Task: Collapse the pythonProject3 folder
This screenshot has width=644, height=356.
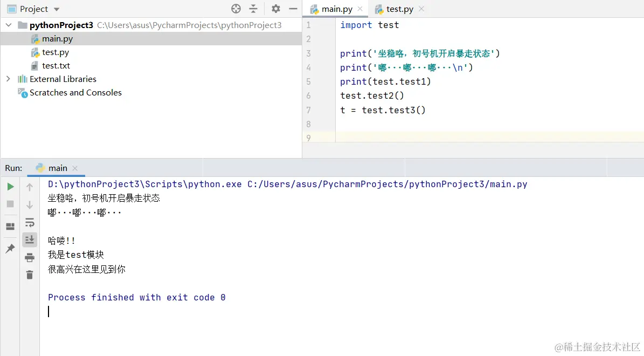Action: click(x=9, y=25)
